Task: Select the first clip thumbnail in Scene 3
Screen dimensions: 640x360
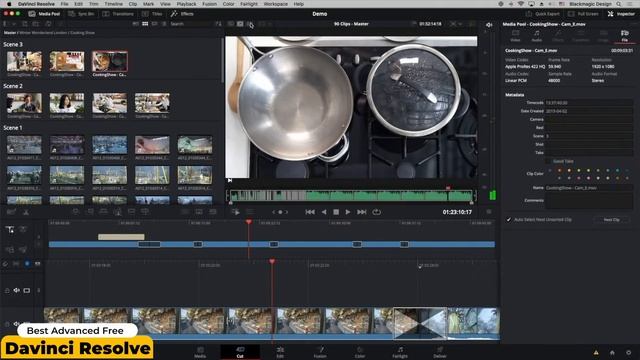Action: 24,61
